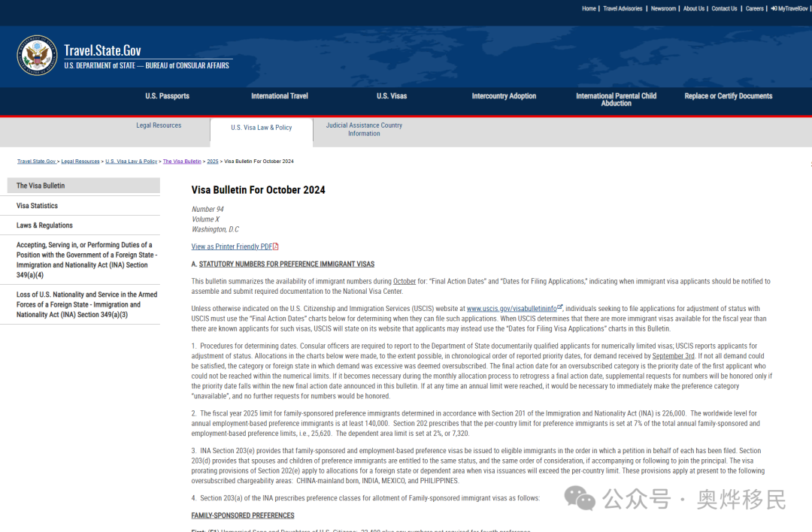Viewport: 812px width, 532px height.
Task: Open About Us link
Action: [694, 8]
